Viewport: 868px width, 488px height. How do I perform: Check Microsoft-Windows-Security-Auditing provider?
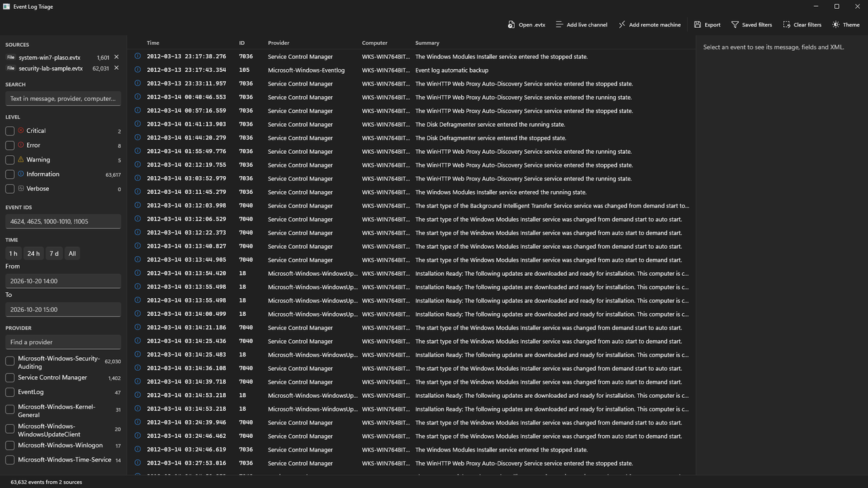point(10,362)
